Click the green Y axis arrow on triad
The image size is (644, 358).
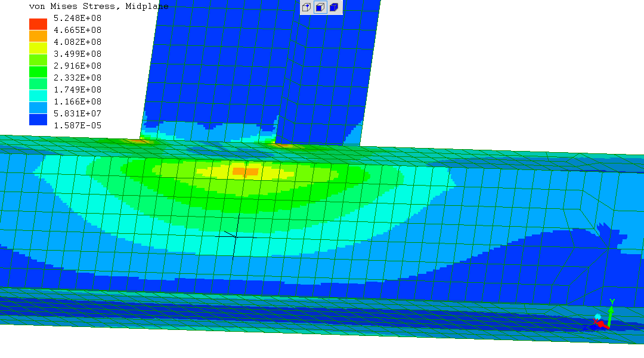[x=611, y=309]
